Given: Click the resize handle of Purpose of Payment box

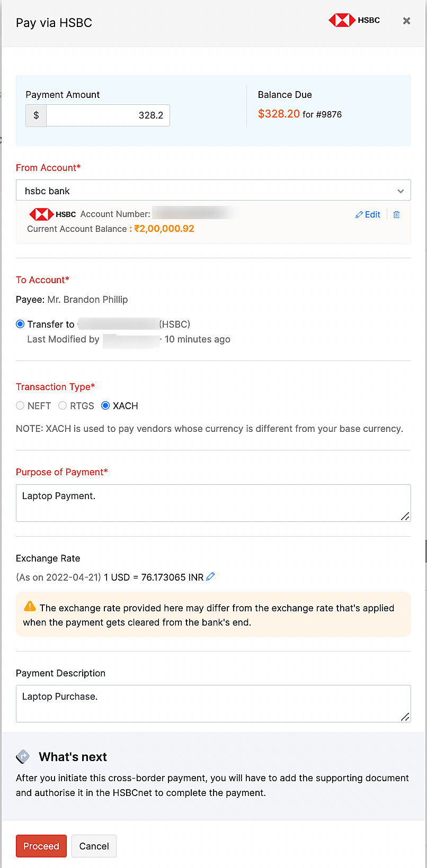Looking at the screenshot, I should [405, 516].
